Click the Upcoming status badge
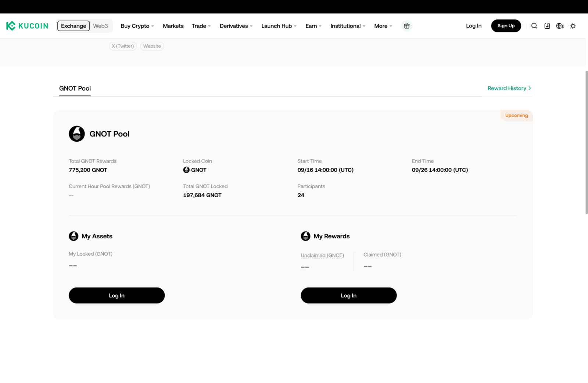 [x=516, y=115]
